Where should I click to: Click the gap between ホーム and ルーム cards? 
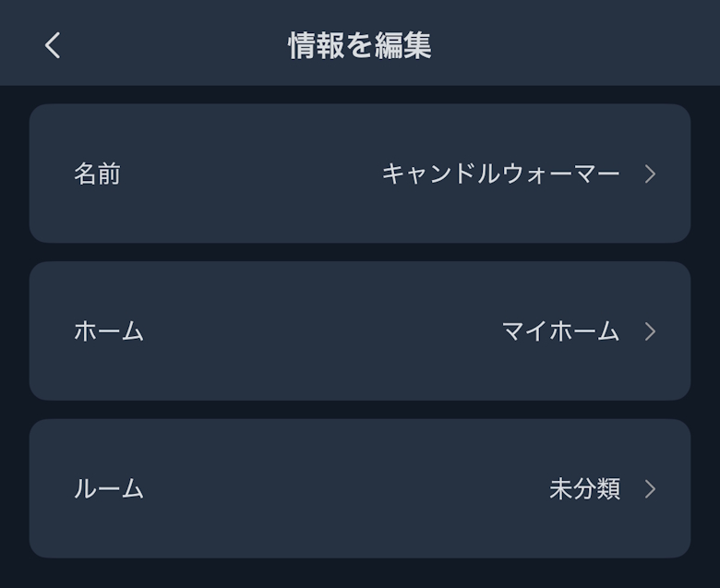[x=360, y=410]
